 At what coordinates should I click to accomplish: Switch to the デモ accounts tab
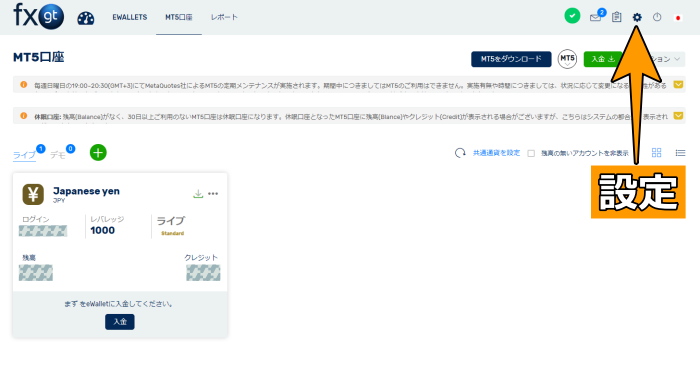click(58, 155)
